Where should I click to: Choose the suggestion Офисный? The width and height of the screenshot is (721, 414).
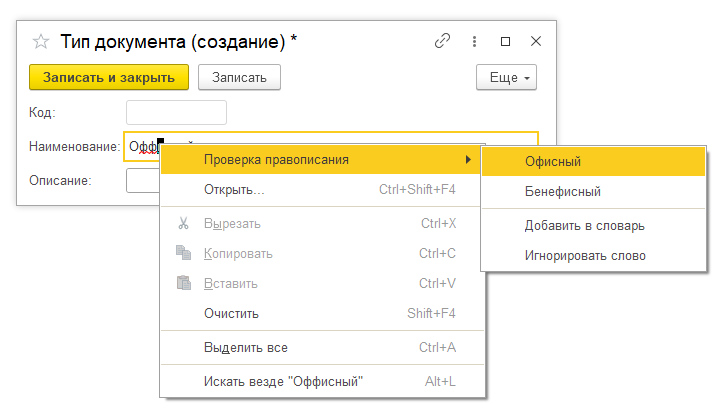click(x=593, y=161)
